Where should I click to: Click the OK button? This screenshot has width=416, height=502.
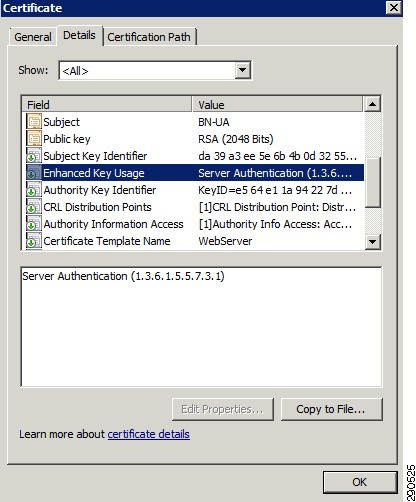pyautogui.click(x=360, y=482)
